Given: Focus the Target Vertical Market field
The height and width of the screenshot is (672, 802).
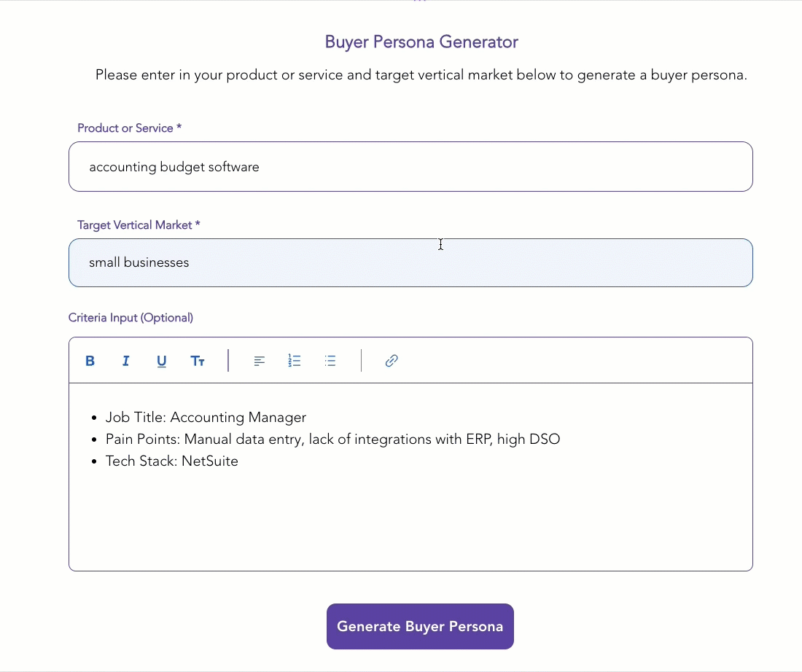Looking at the screenshot, I should pos(410,263).
